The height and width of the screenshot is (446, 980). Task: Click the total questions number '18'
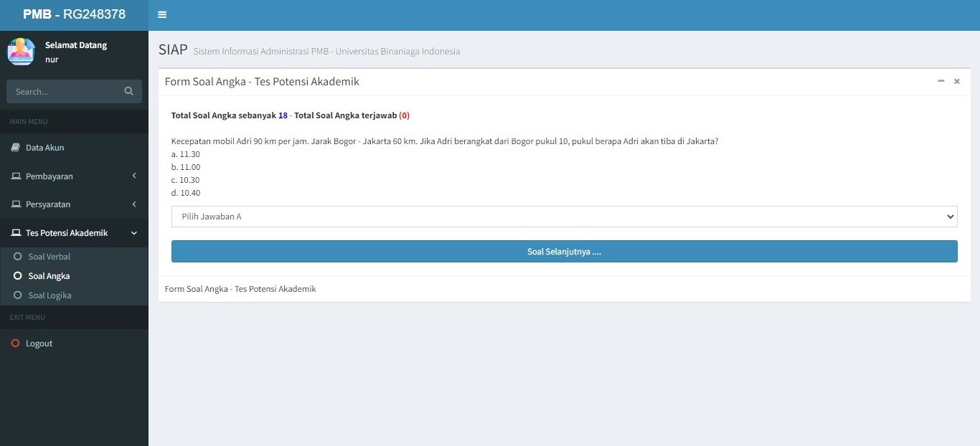coord(283,115)
